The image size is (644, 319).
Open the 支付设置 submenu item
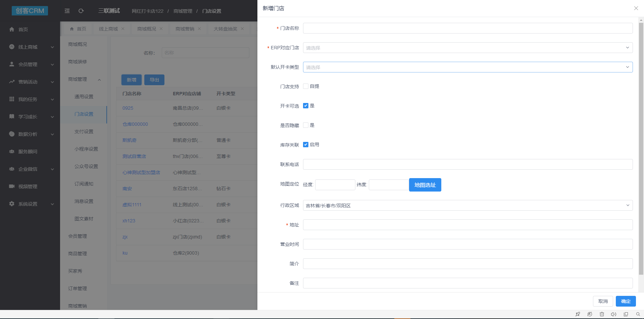point(84,131)
